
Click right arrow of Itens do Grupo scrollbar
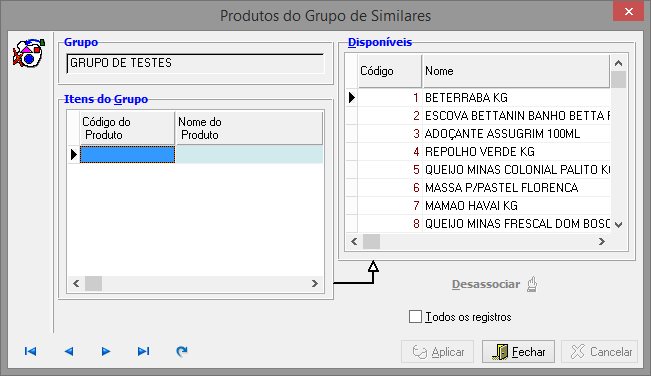[x=315, y=283]
